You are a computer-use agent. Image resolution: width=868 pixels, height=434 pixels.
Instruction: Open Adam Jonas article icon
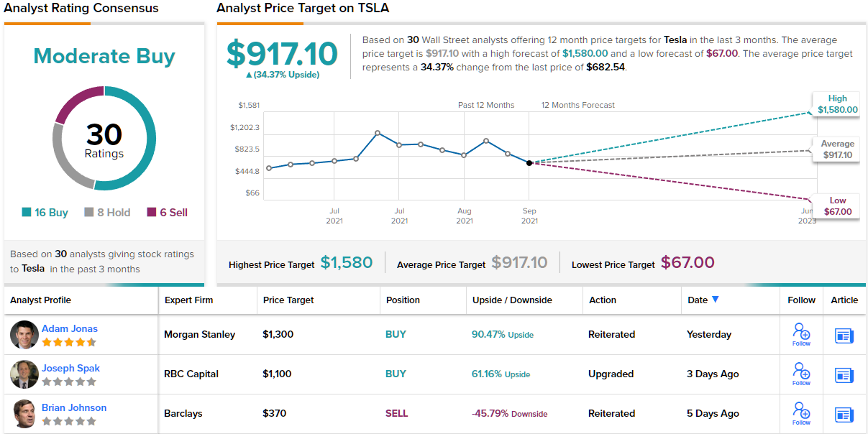[x=844, y=336]
